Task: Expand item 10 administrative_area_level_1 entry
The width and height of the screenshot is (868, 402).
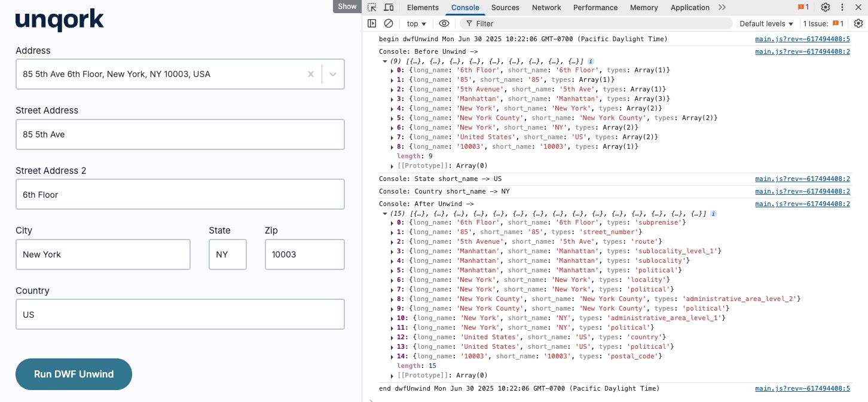Action: click(392, 318)
